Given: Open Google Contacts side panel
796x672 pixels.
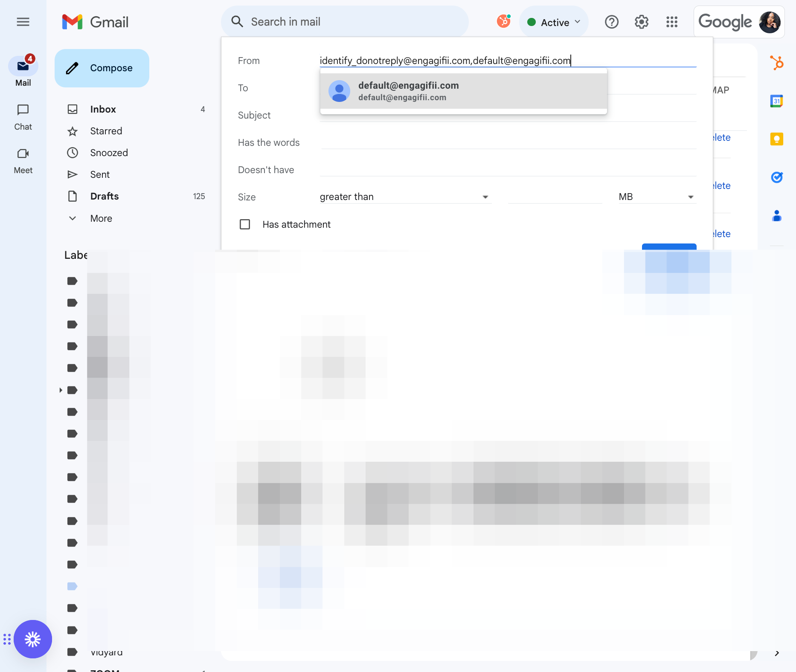Looking at the screenshot, I should coord(777,216).
